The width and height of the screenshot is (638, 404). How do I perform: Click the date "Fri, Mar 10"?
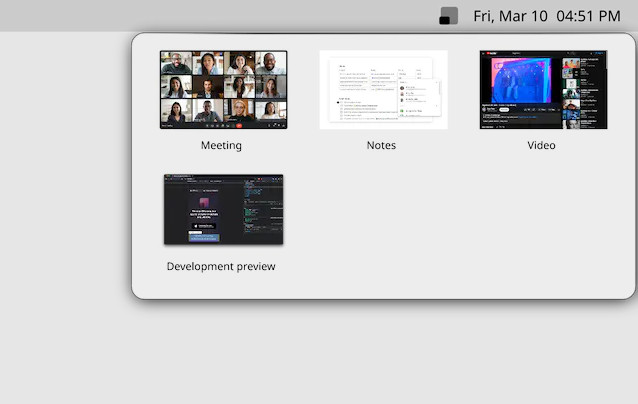(510, 16)
